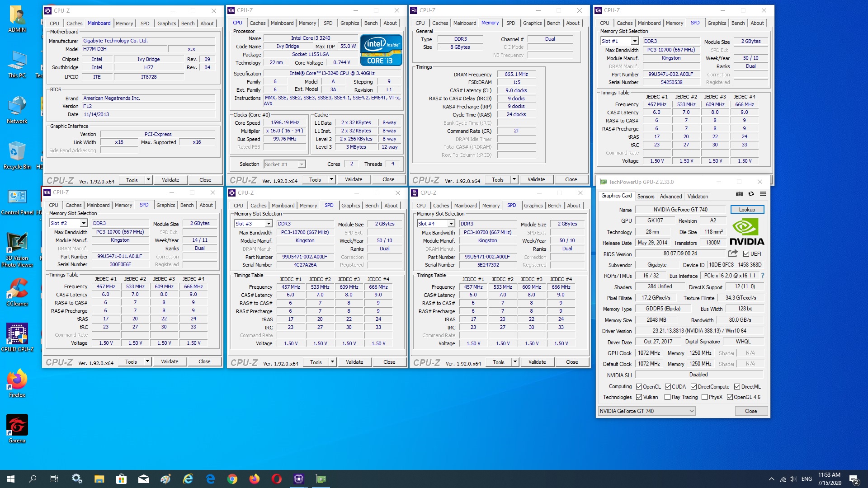Open Bench tab in the Memory window
This screenshot has width=868, height=488.
[x=554, y=23]
